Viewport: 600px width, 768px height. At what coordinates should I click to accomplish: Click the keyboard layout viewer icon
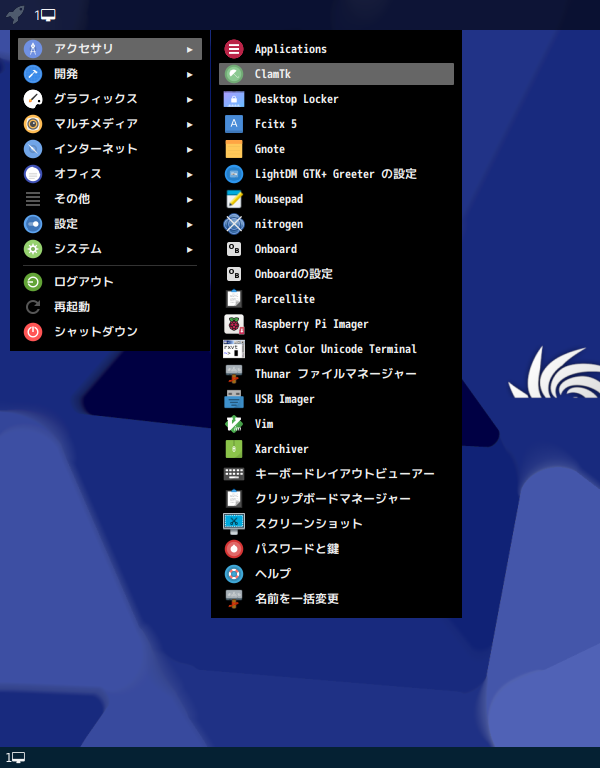tap(234, 474)
